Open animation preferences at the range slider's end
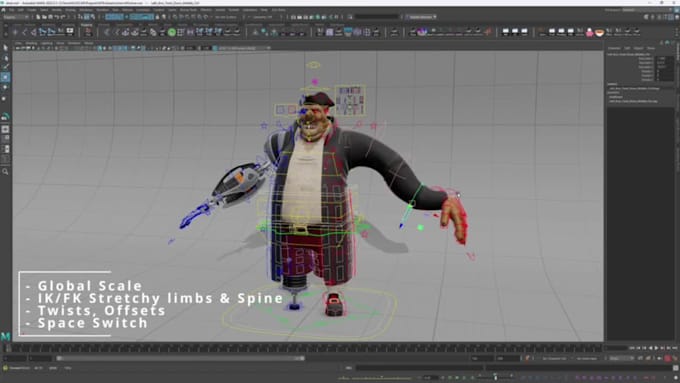The height and width of the screenshot is (383, 680). pyautogui.click(x=675, y=358)
